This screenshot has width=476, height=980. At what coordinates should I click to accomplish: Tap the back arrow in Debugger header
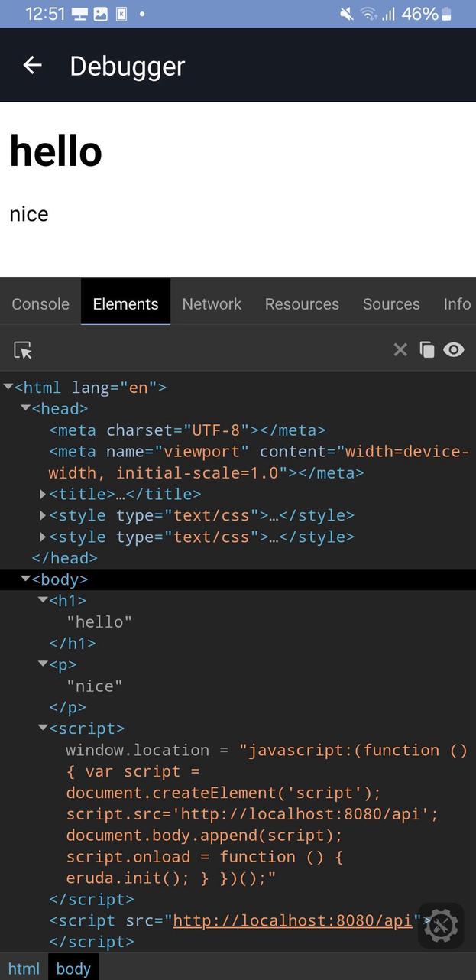32,65
